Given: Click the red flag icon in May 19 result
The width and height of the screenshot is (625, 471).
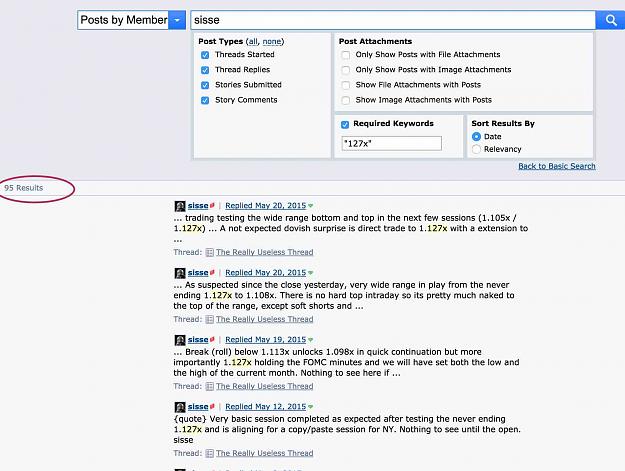Looking at the screenshot, I should (212, 340).
